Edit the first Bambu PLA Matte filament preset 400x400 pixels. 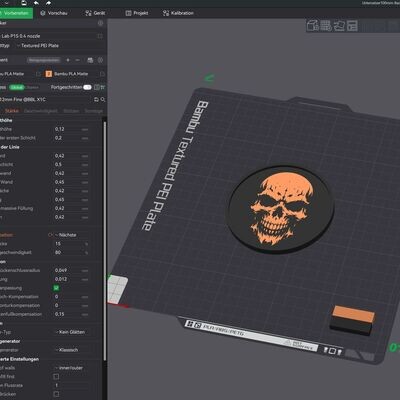(38, 74)
